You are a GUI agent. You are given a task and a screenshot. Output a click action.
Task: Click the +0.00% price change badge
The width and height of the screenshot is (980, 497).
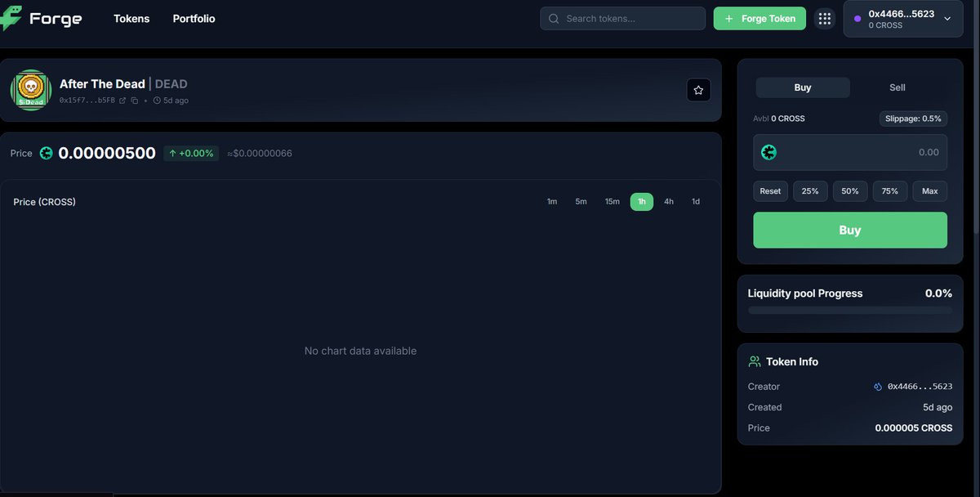(x=191, y=153)
